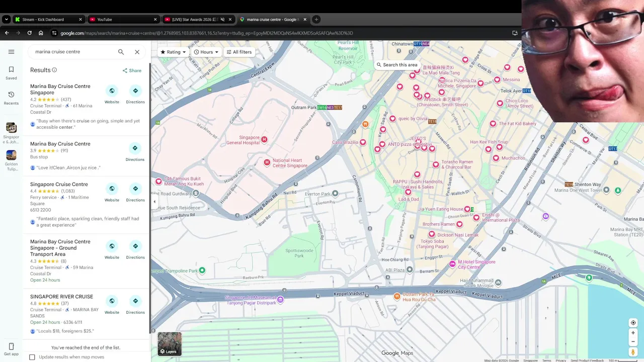Share the results list
The image size is (644, 362).
132,70
